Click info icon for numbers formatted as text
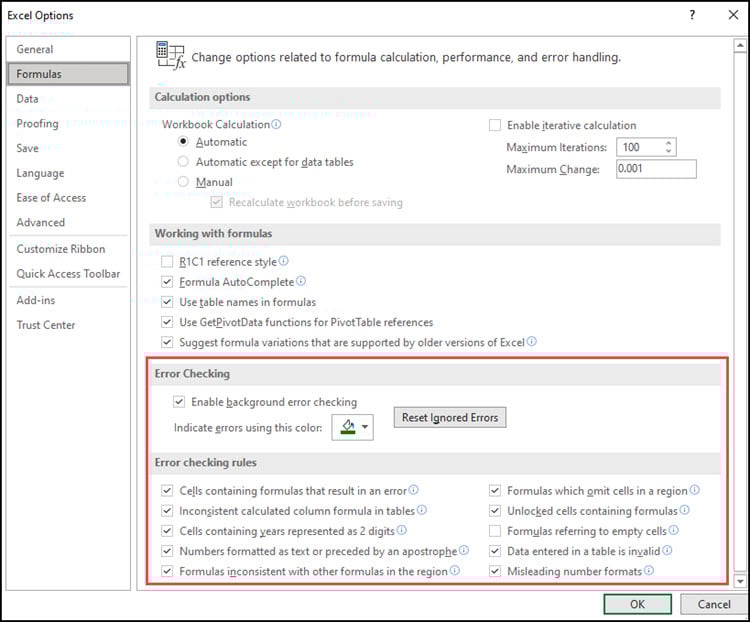 click(464, 550)
